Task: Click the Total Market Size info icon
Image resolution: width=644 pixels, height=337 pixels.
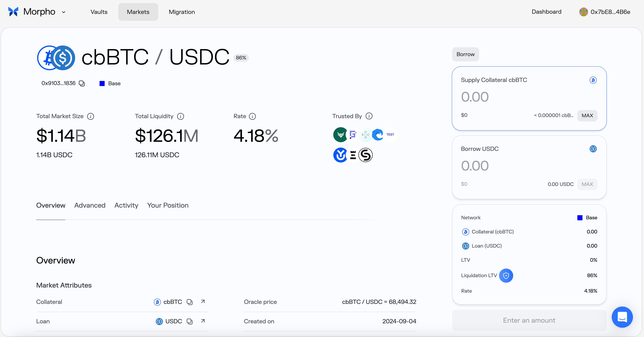Action: [x=90, y=116]
